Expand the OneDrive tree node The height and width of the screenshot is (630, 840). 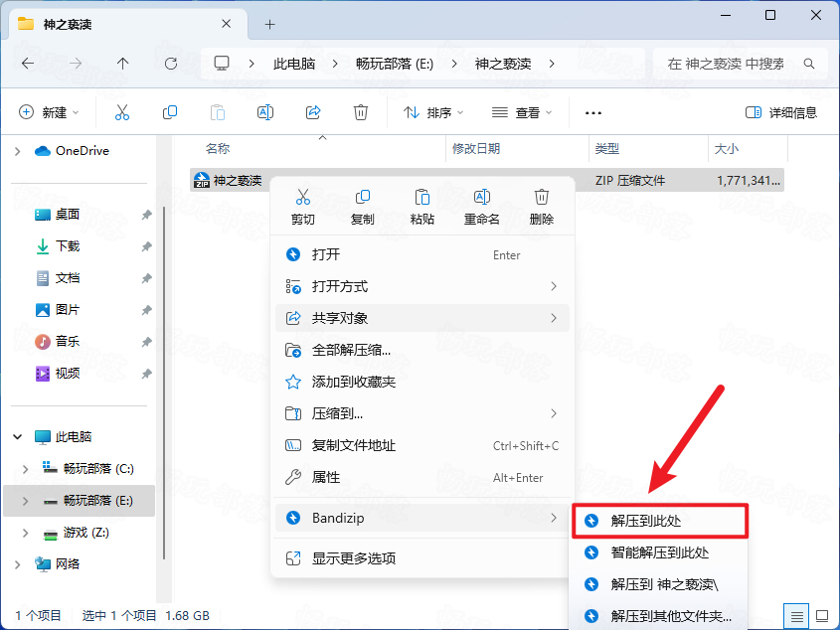tap(18, 151)
